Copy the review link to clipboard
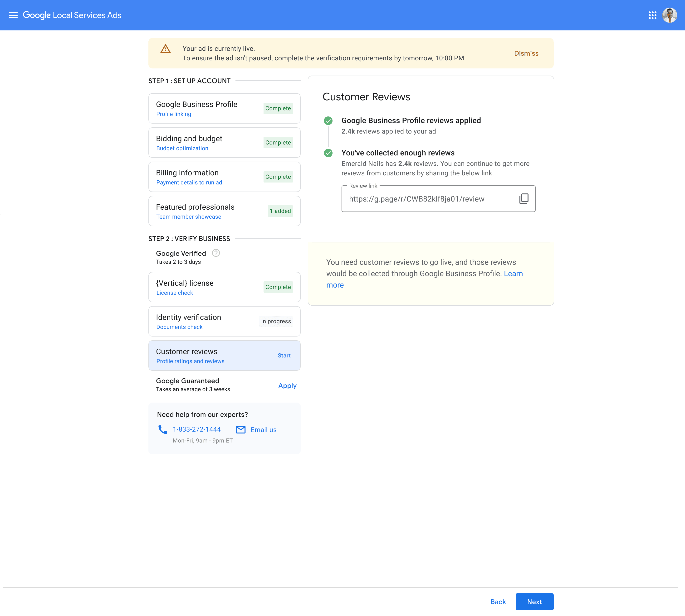Screen dimensions: 685x616 coord(524,199)
